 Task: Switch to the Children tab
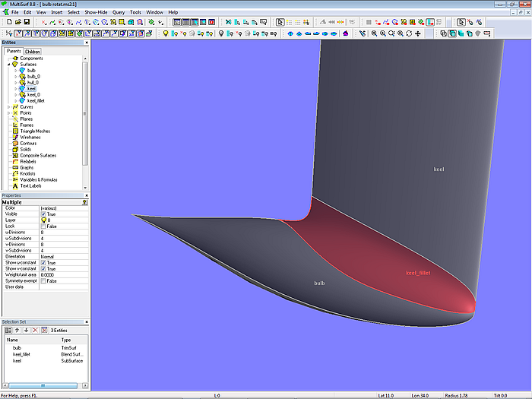pos(33,52)
